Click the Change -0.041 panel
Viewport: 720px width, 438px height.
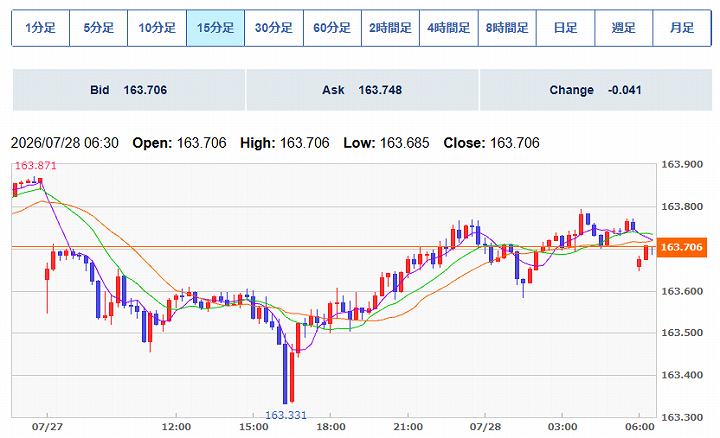tap(596, 90)
